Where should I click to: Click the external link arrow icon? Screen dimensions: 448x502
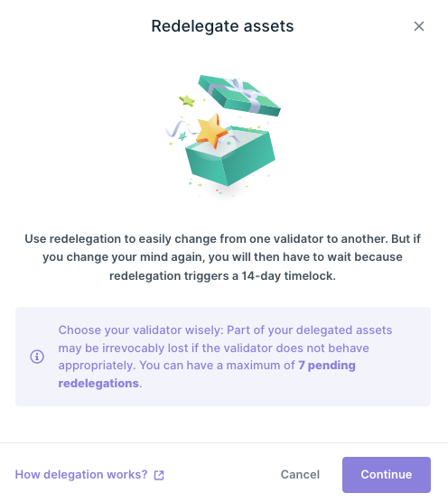[159, 475]
